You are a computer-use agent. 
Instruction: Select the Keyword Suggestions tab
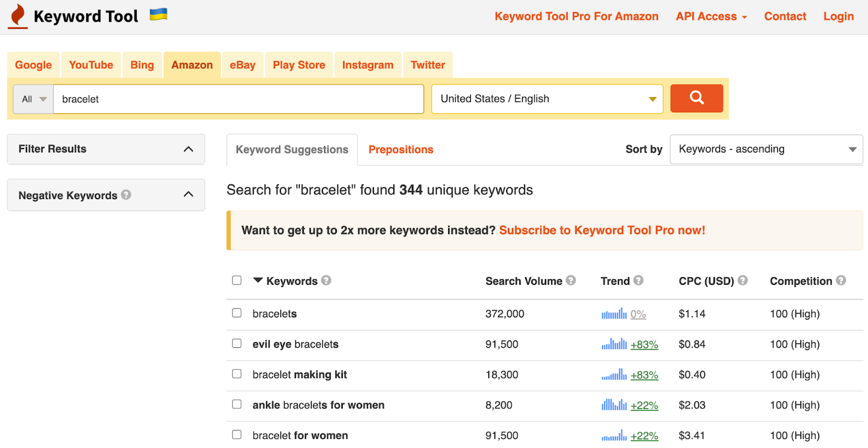click(292, 150)
